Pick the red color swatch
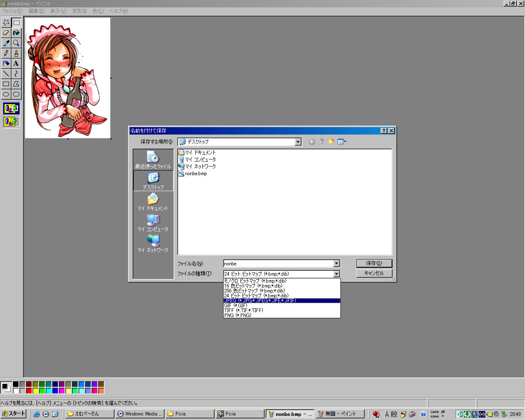The width and height of the screenshot is (525, 420). 29,391
